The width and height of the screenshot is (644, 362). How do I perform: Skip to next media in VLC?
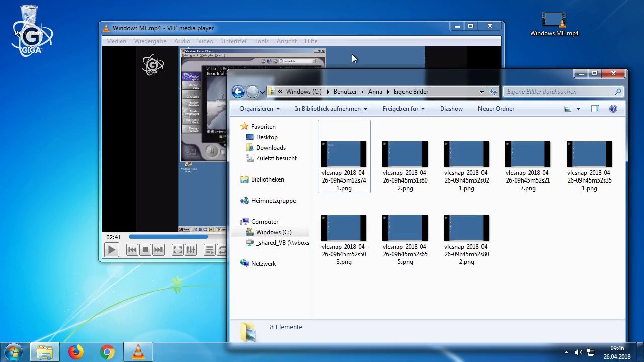[158, 250]
